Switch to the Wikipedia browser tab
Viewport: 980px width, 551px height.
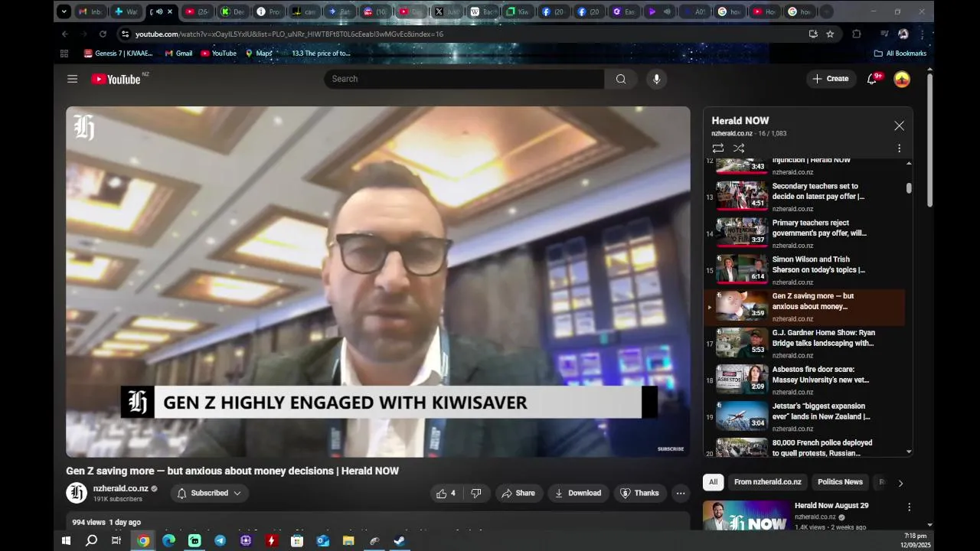(x=484, y=11)
